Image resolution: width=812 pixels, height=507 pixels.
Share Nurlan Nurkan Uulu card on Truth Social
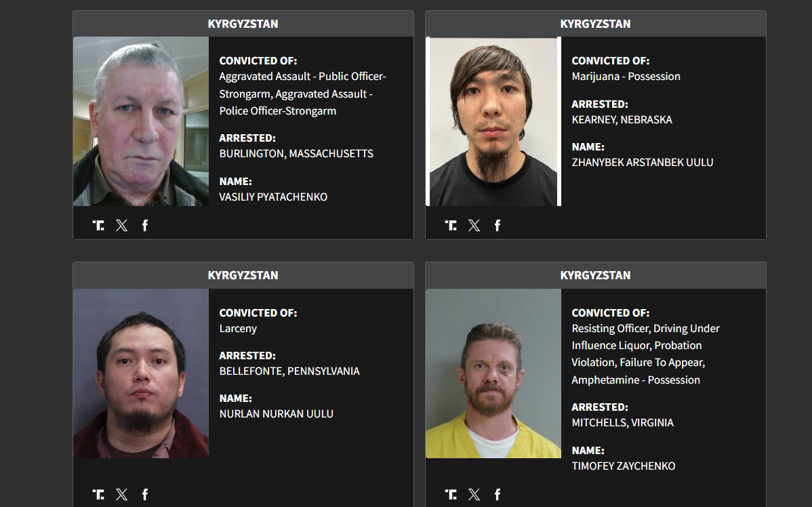98,495
